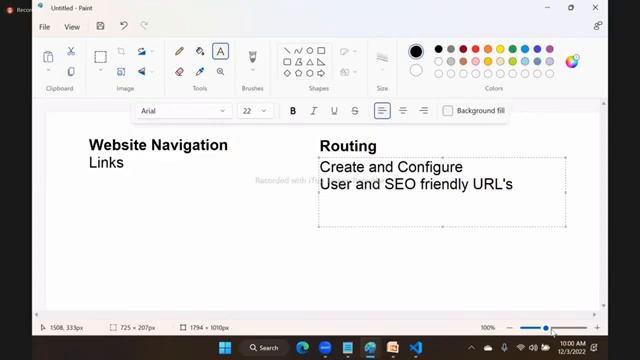This screenshot has height=360, width=640.
Task: Click the 'User and SEO friendly URL's' line
Action: (416, 184)
